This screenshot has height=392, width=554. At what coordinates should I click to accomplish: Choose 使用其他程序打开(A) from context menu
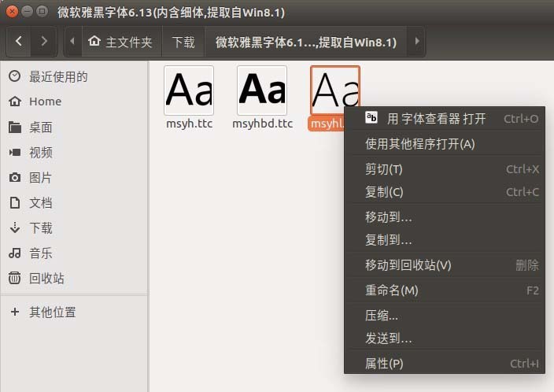click(445, 144)
